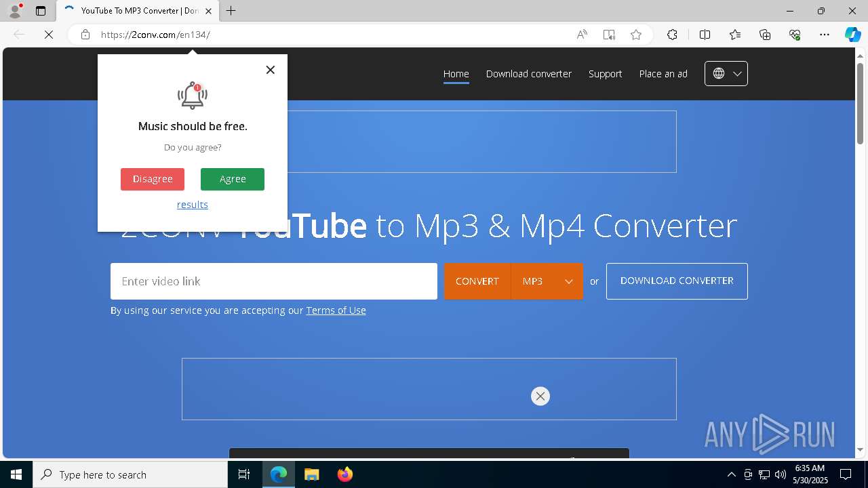
Task: Open the clock and date flyout
Action: (811, 474)
